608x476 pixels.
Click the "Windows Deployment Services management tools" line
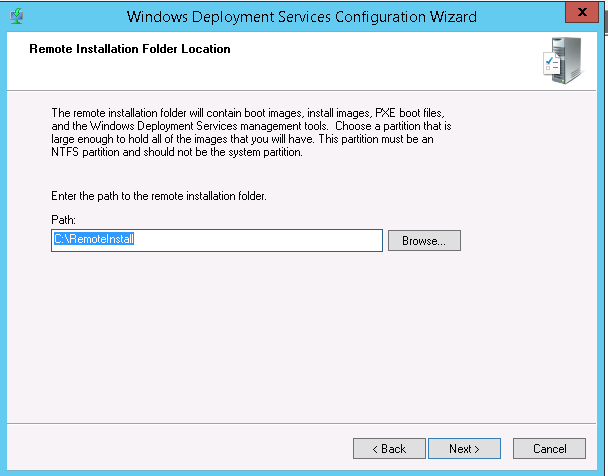pyautogui.click(x=180, y=127)
